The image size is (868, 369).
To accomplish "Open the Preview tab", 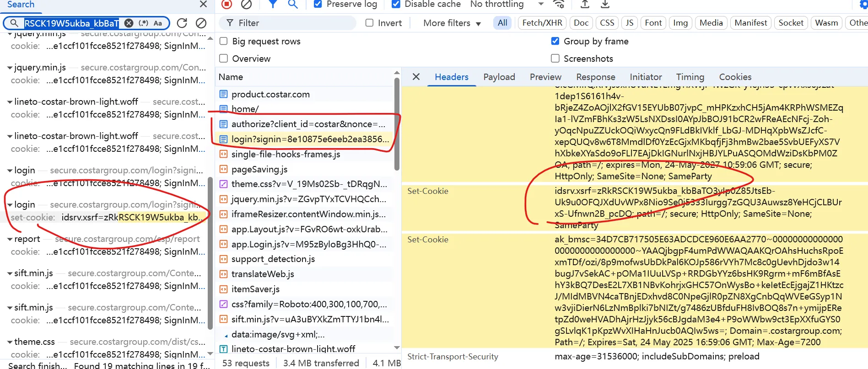I will tap(545, 77).
